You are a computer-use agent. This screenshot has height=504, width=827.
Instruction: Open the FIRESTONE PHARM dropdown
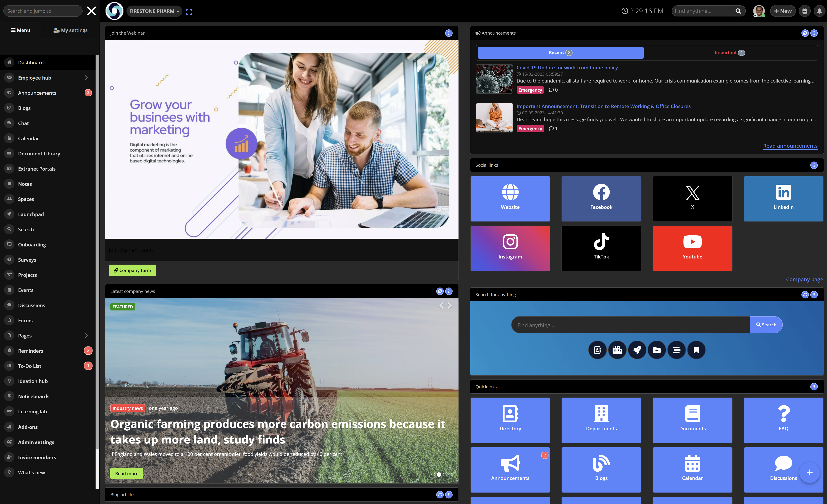(154, 11)
